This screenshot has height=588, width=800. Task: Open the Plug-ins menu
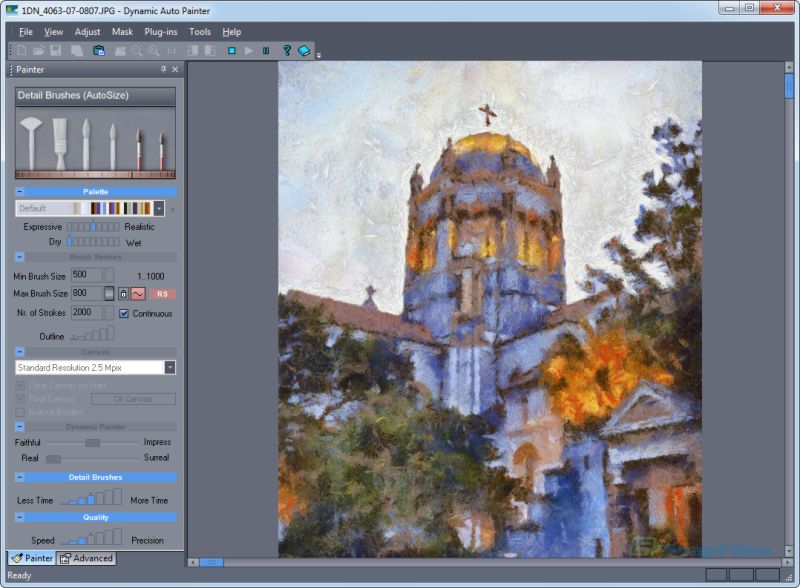(159, 31)
